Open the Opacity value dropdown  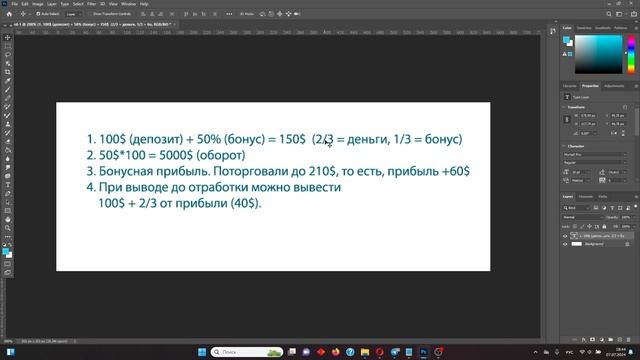[634, 218]
